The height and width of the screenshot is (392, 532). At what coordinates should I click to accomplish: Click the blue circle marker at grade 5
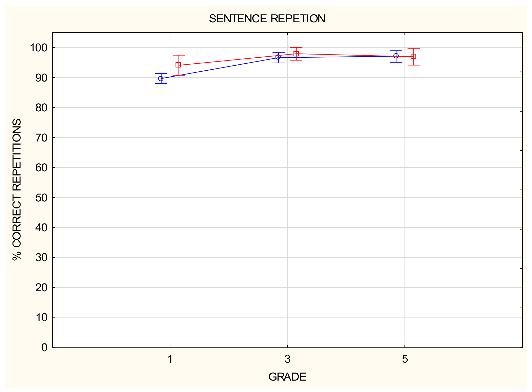[x=396, y=56]
